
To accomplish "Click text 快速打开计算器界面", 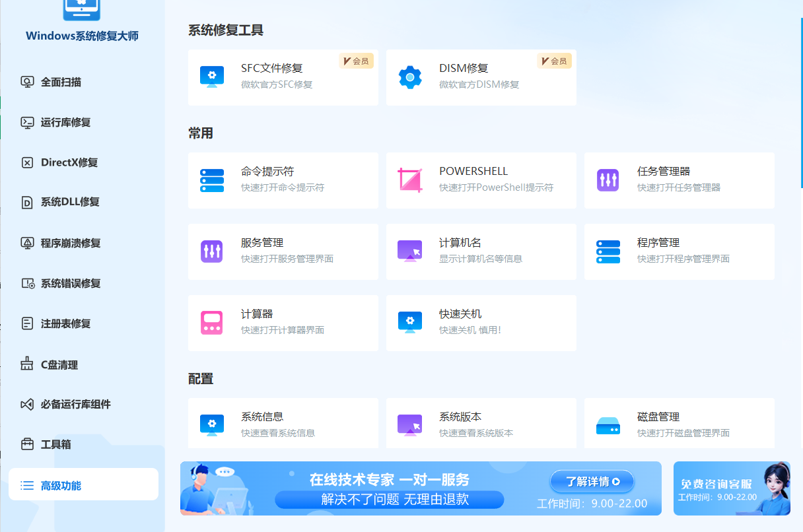I will click(x=283, y=330).
